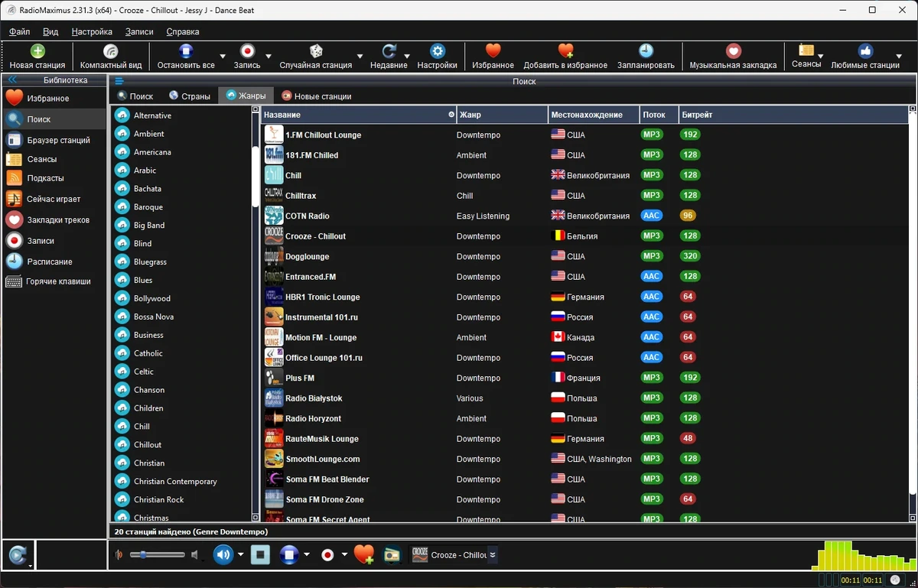Viewport: 918px width, 588px height.
Task: Open Подкасты in the library sidebar
Action: (x=45, y=177)
